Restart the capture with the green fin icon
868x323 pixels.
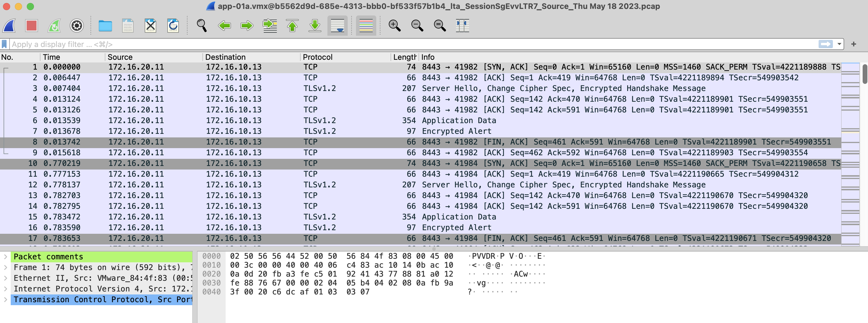(x=54, y=26)
